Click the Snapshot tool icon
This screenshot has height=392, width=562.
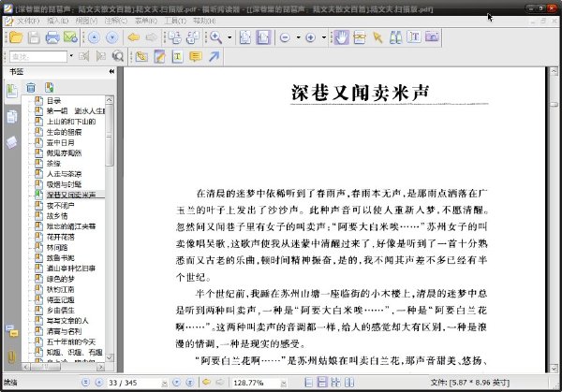432,37
